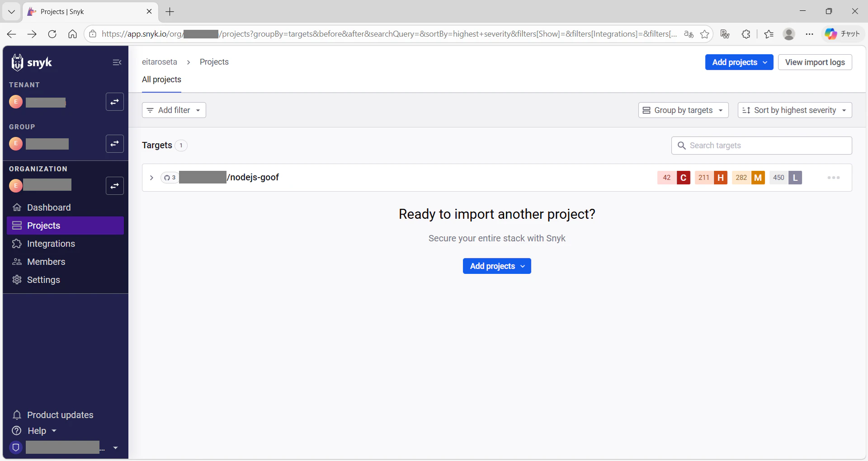
Task: Click the Projects breadcrumb
Action: pos(214,62)
